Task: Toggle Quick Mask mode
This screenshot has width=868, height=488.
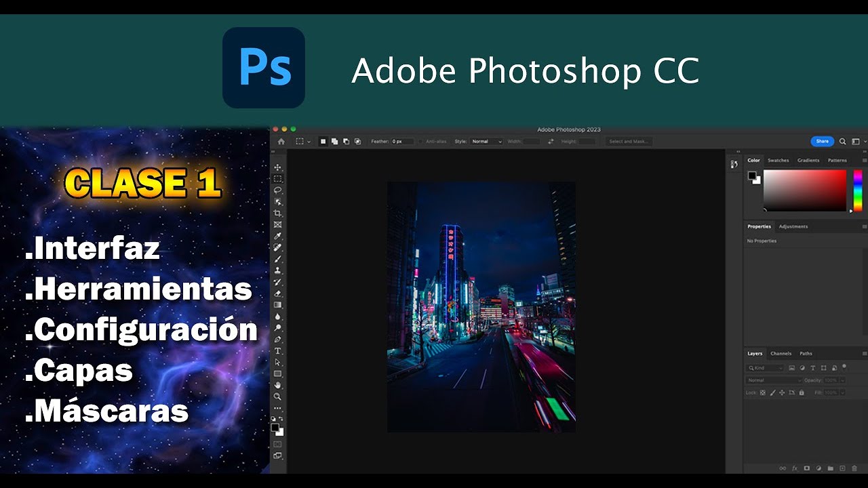Action: pyautogui.click(x=278, y=445)
